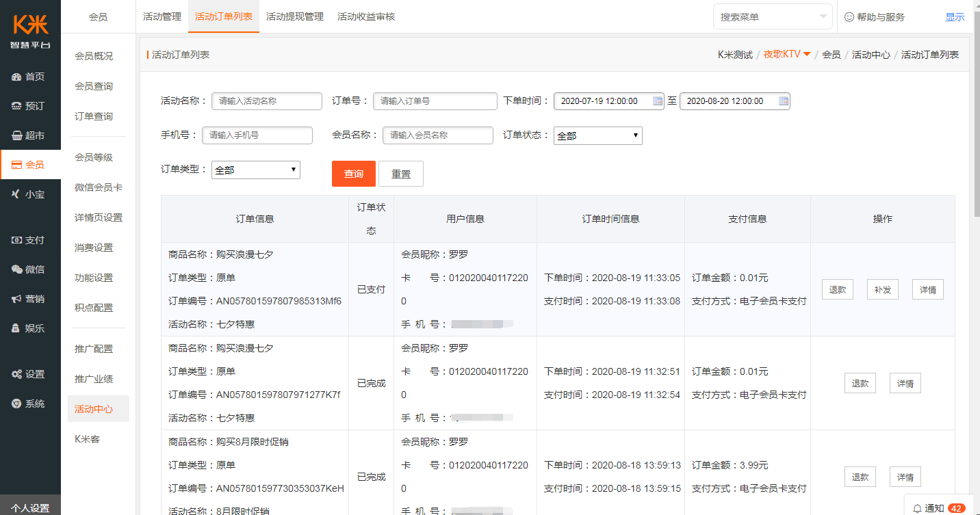
Task: Select 会员 in the left sidebar
Action: pos(30,165)
